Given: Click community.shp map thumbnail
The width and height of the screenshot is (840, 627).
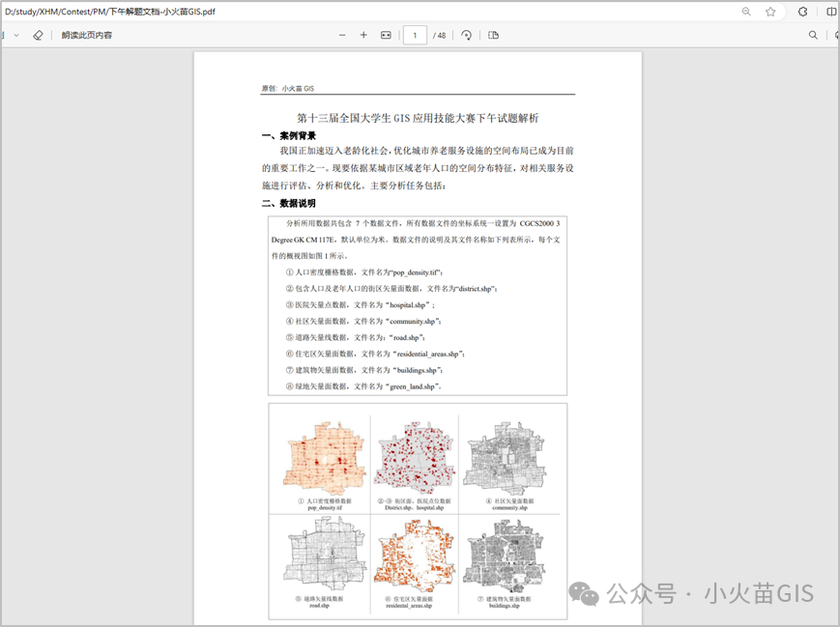Looking at the screenshot, I should coord(506,459).
